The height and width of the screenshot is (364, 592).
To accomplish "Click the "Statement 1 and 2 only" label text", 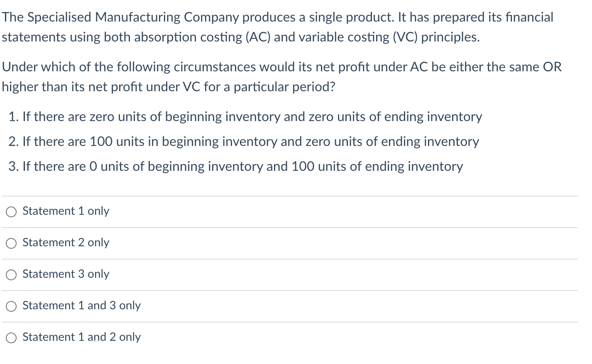I will point(81,337).
